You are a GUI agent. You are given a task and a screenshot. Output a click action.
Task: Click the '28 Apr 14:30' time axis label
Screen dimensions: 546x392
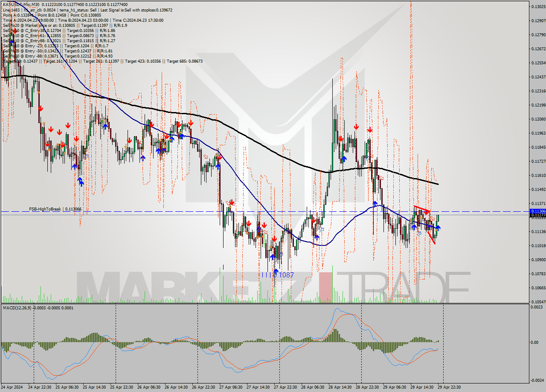[x=340, y=387]
